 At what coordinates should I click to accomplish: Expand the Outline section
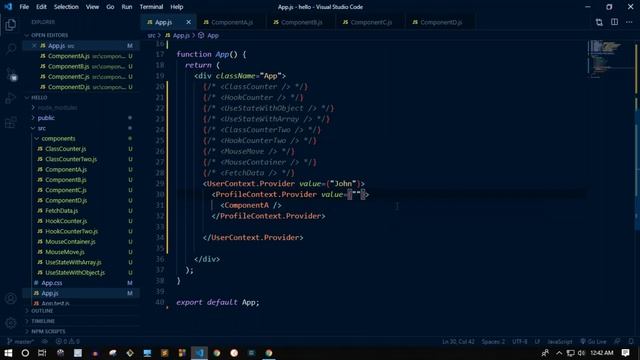(x=42, y=311)
